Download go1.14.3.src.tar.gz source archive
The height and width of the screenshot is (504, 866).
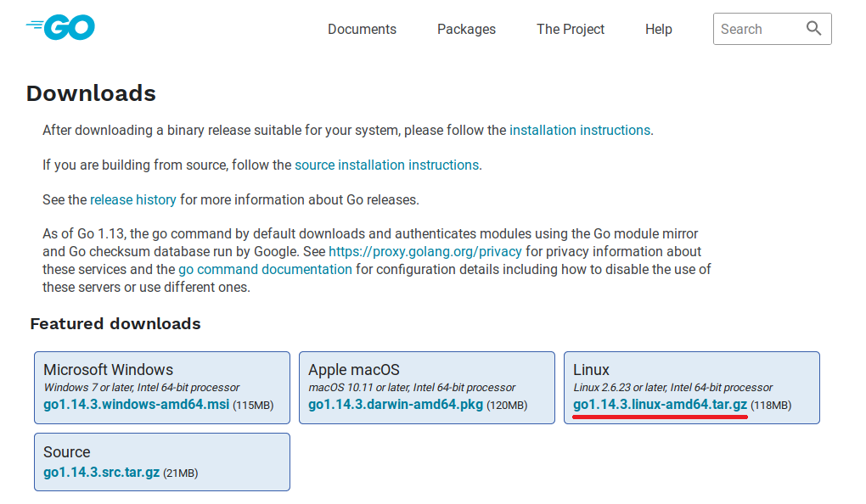tap(102, 473)
